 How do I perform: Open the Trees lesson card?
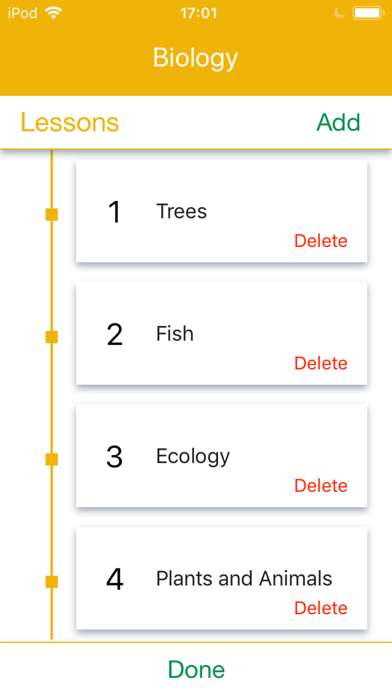point(222,211)
